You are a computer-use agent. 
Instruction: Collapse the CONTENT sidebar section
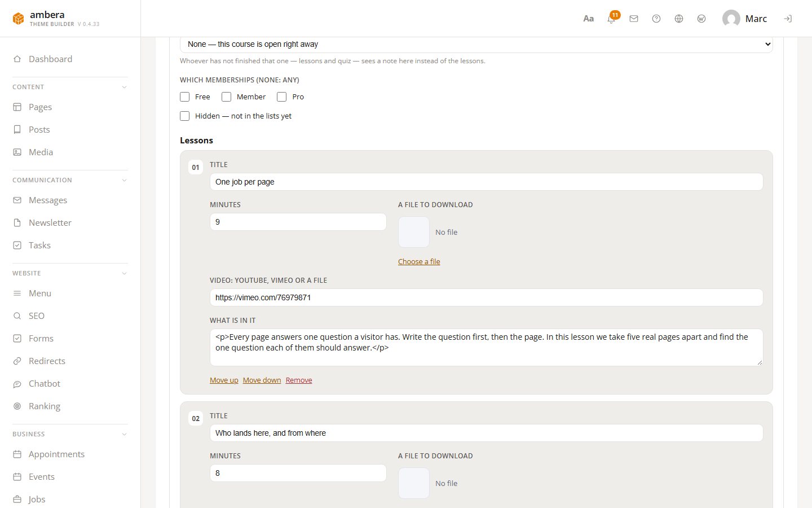[124, 87]
